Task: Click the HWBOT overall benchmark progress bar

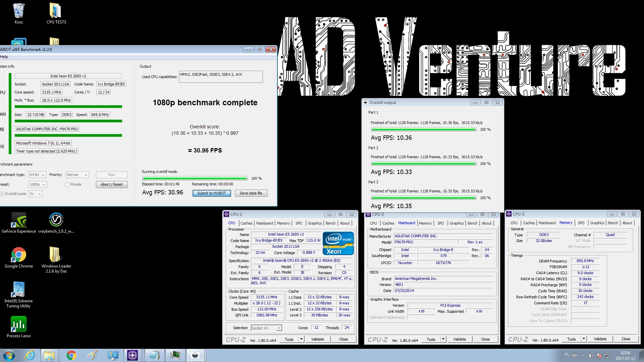Action: click(x=195, y=178)
